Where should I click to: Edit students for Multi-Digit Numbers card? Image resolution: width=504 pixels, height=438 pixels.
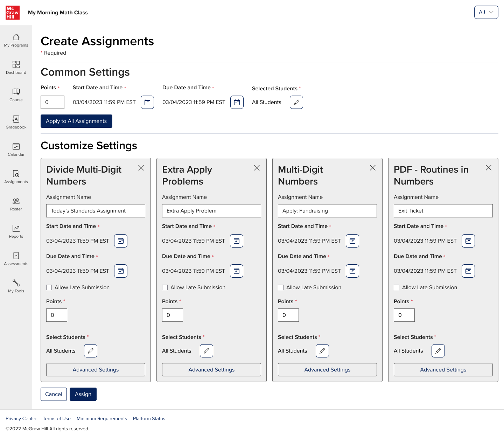322,351
